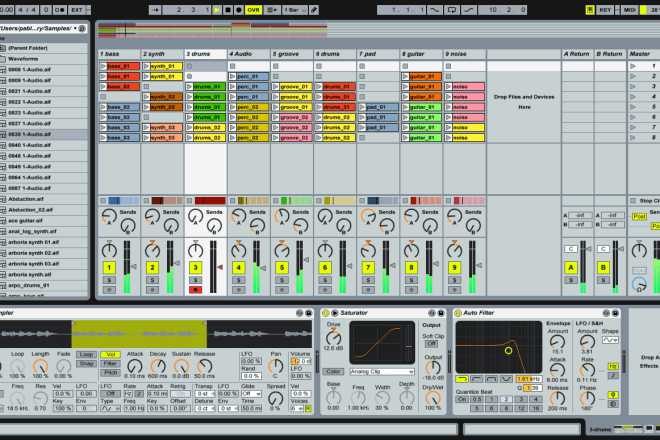
Task: Click track 3 drums pan knob
Action: coord(195,251)
